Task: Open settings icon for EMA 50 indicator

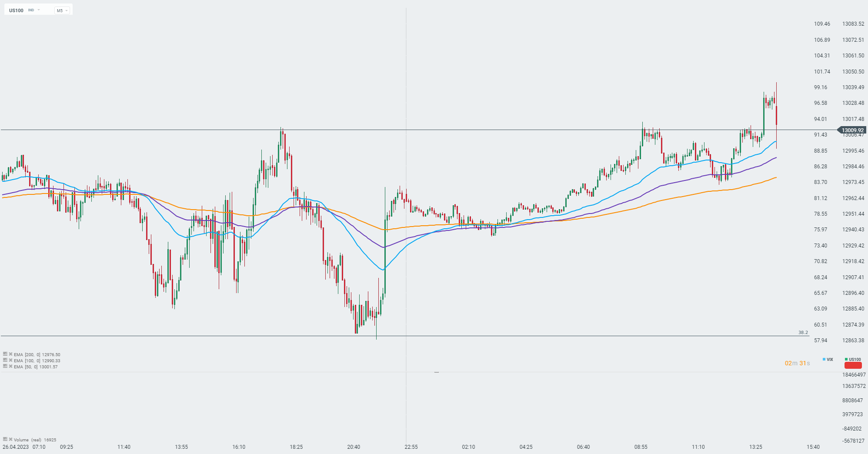Action: coord(5,367)
